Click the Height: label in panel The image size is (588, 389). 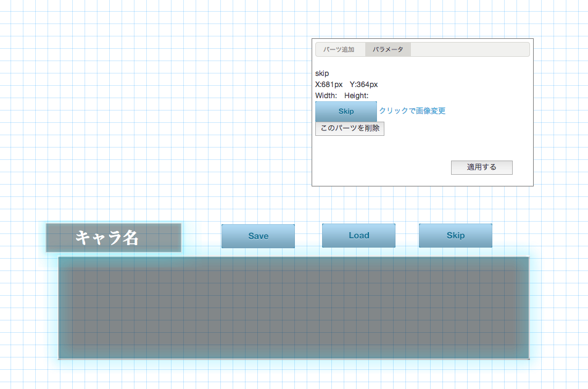click(x=356, y=96)
